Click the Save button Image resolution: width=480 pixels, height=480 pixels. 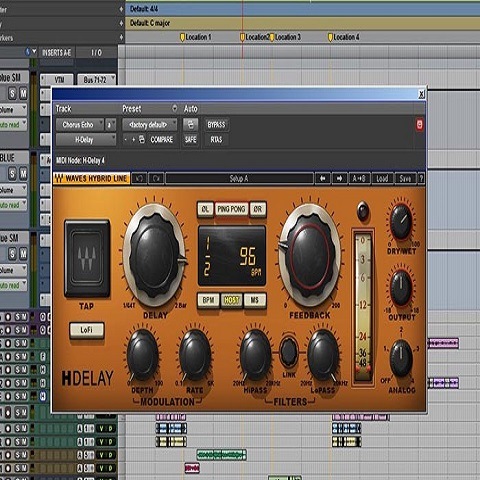405,179
